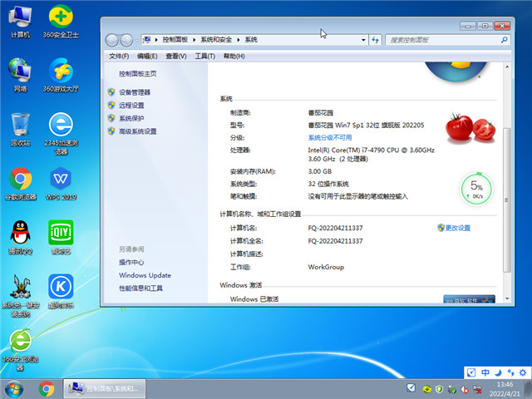Launch Chrome from the taskbar
The width and height of the screenshot is (532, 399).
tap(47, 389)
